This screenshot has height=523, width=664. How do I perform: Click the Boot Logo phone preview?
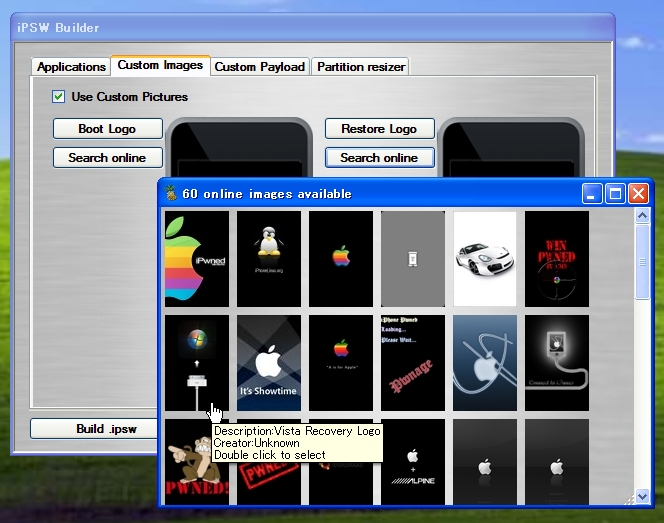[x=239, y=147]
